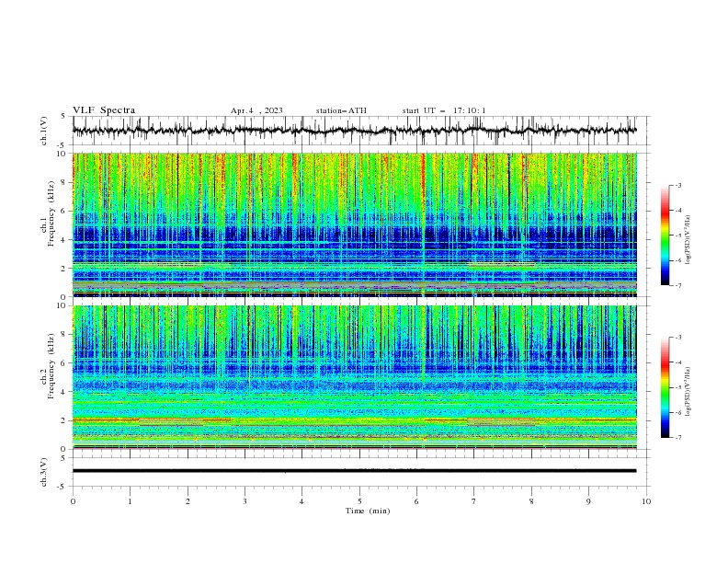Click the "5" volt tick of ch.3(V) plot
This screenshot has height=563, width=728.
pyautogui.click(x=63, y=458)
